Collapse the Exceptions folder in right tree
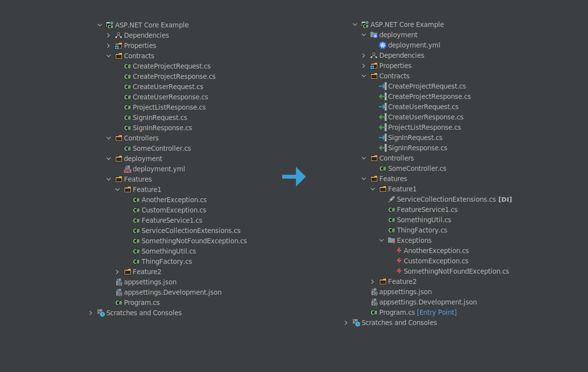 point(382,240)
